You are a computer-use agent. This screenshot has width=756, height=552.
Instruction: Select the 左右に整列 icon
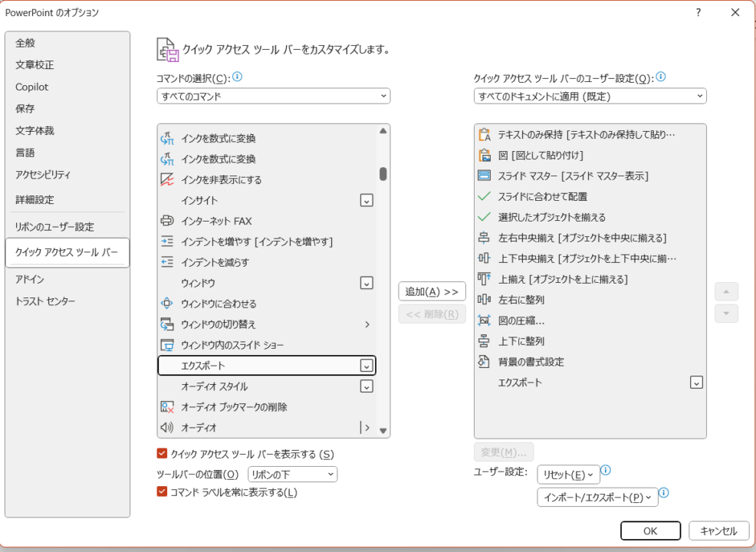(484, 300)
